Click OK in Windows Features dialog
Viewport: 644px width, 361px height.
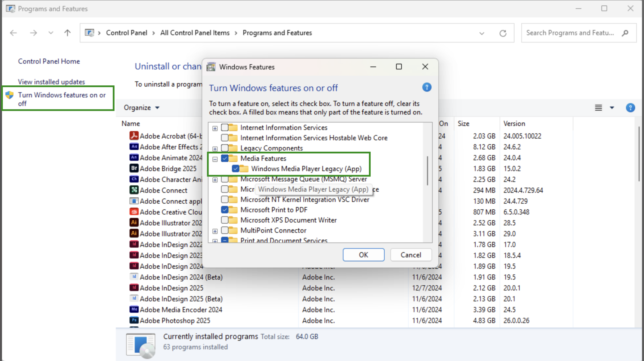tap(363, 255)
